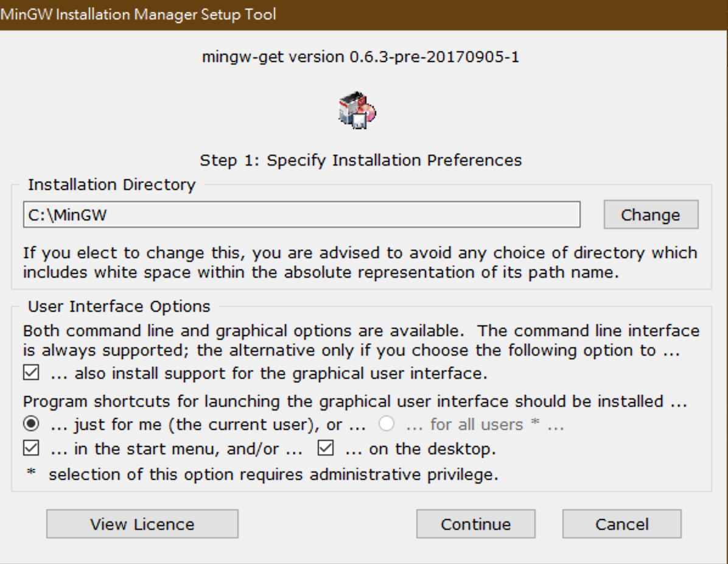Click the MinGW installer package icon
728x564 pixels.
(357, 110)
